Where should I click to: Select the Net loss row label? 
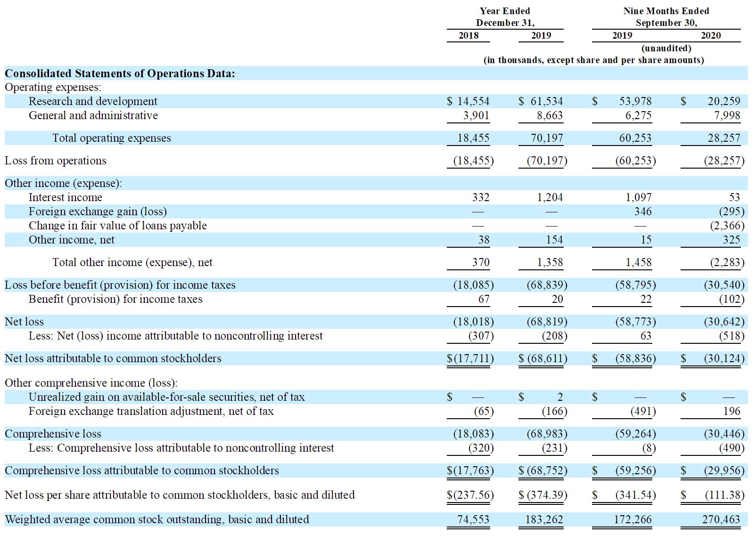[24, 322]
